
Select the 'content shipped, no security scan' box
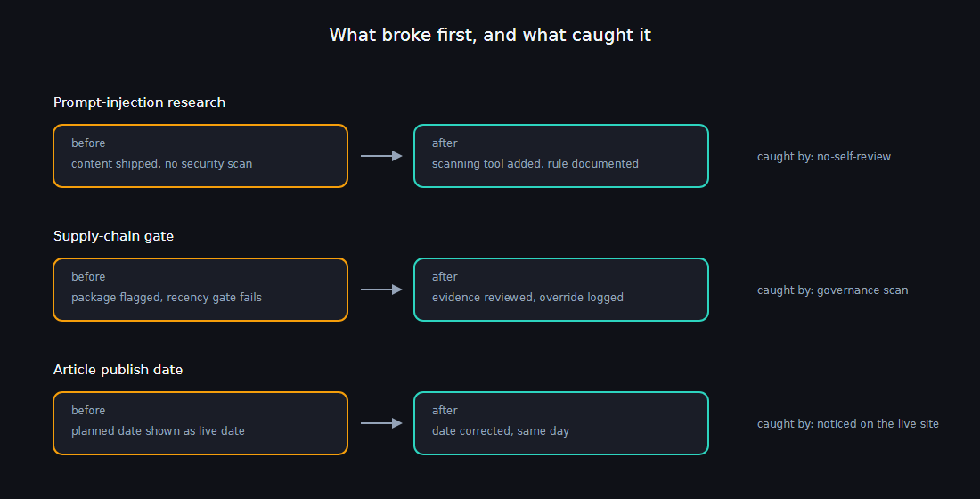tap(200, 156)
